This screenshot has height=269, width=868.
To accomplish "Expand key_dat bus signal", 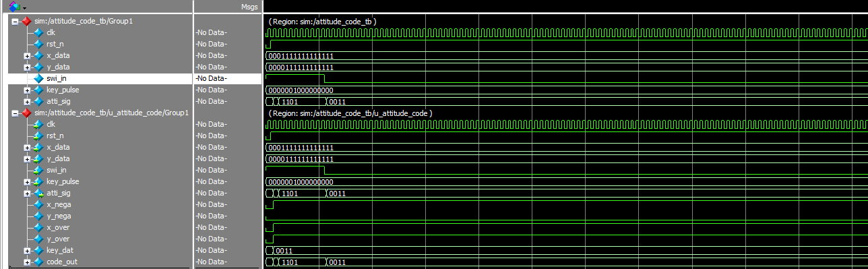I will tap(27, 250).
